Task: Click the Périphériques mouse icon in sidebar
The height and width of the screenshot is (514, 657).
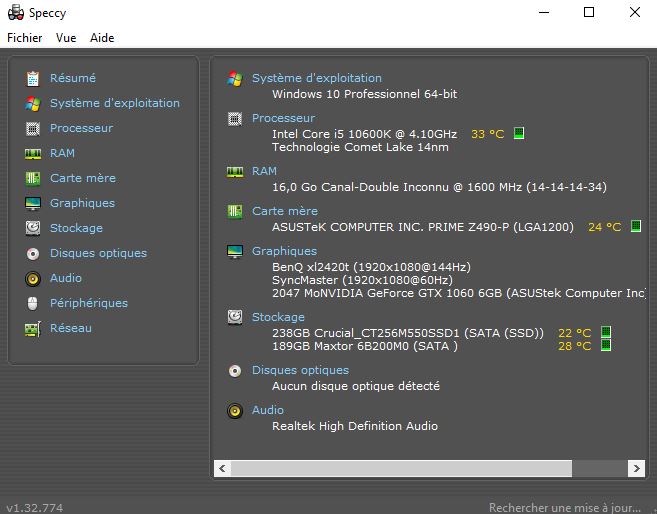Action: pyautogui.click(x=33, y=303)
